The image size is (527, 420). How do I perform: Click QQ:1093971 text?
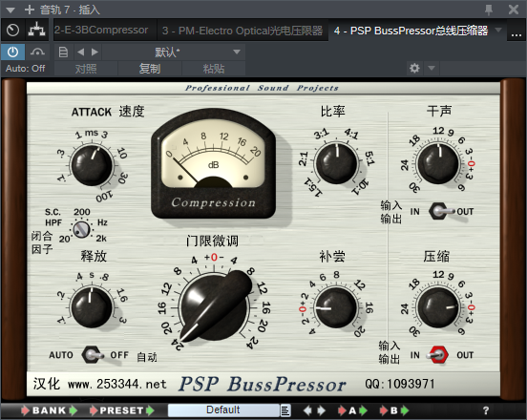tap(400, 384)
